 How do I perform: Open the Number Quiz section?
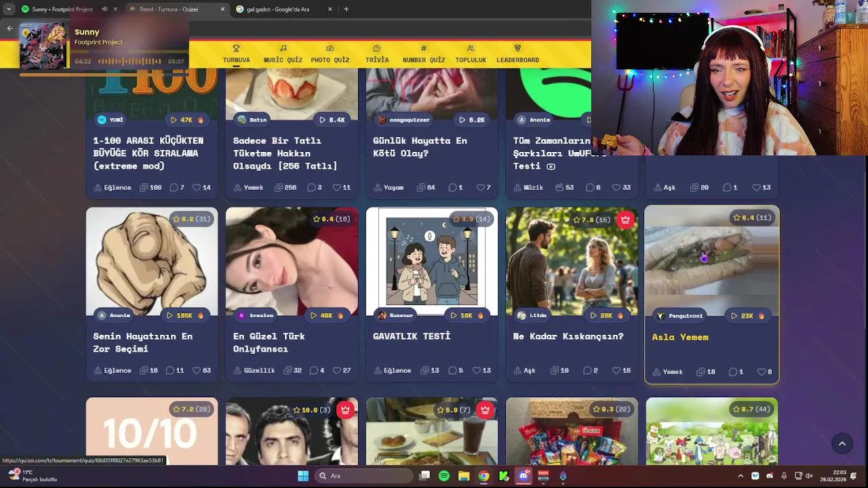[424, 54]
